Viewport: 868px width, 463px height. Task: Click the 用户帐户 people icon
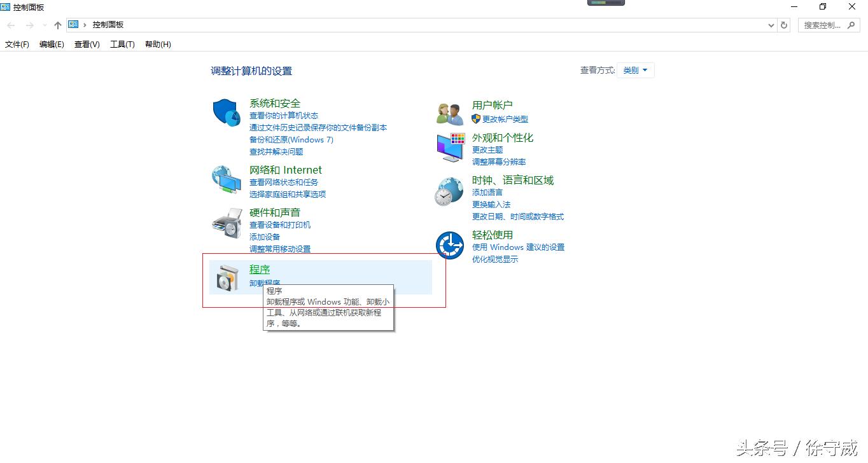(x=449, y=111)
